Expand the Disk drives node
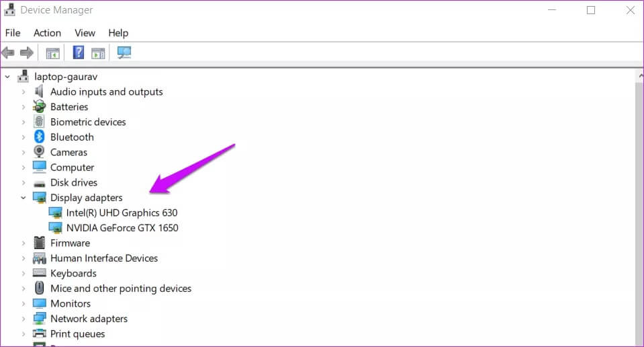Image resolution: width=644 pixels, height=347 pixels. pyautogui.click(x=24, y=182)
